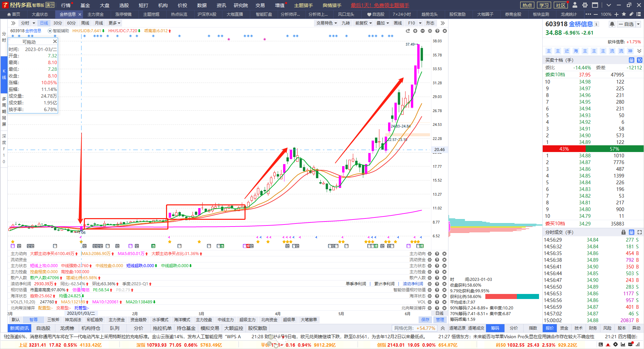Open the user account icon in title bar
This screenshot has width=644, height=349.
(x=575, y=5)
